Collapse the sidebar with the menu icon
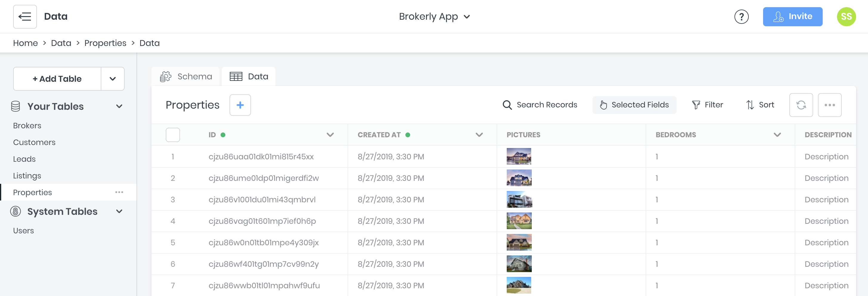 25,16
